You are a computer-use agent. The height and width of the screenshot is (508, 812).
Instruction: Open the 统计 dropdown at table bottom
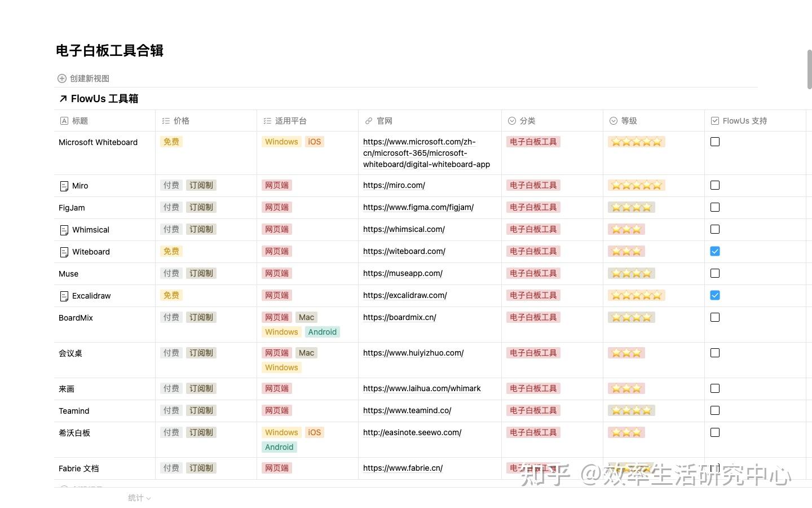[x=139, y=498]
